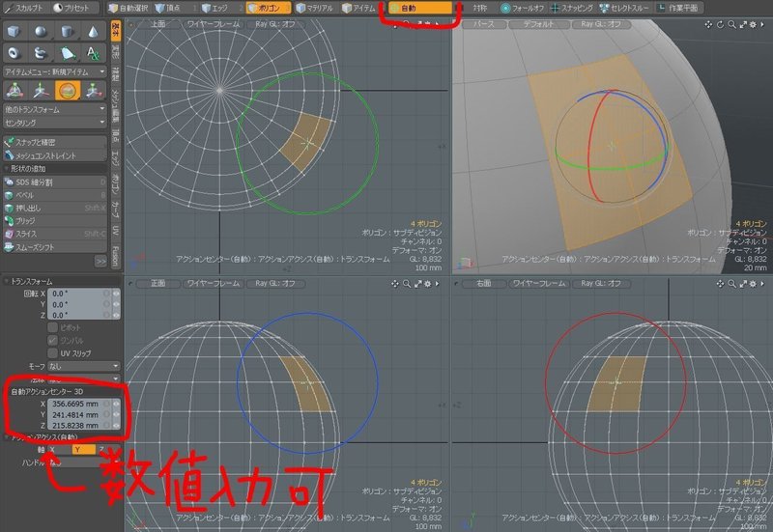This screenshot has height=532, width=773.
Task: Expand more tools with >> button
Action: 101,262
